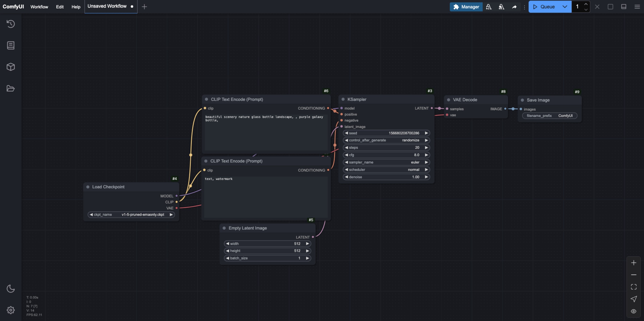Click the Manager puzzle button

click(466, 7)
